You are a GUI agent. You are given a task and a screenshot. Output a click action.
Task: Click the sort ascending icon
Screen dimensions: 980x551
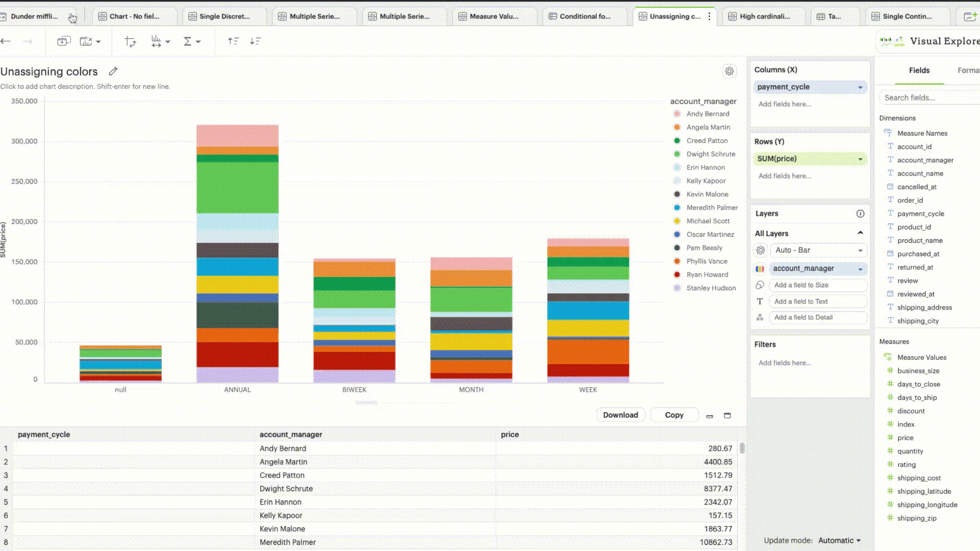tap(233, 41)
